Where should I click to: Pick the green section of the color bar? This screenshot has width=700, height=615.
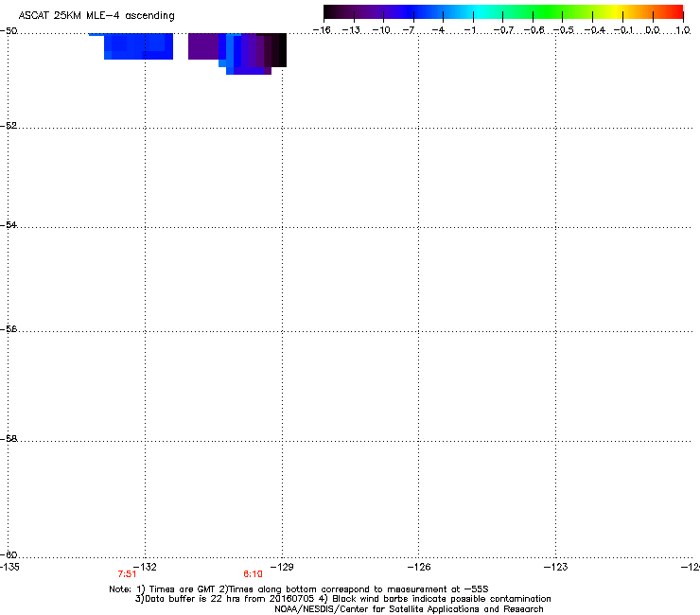click(547, 12)
